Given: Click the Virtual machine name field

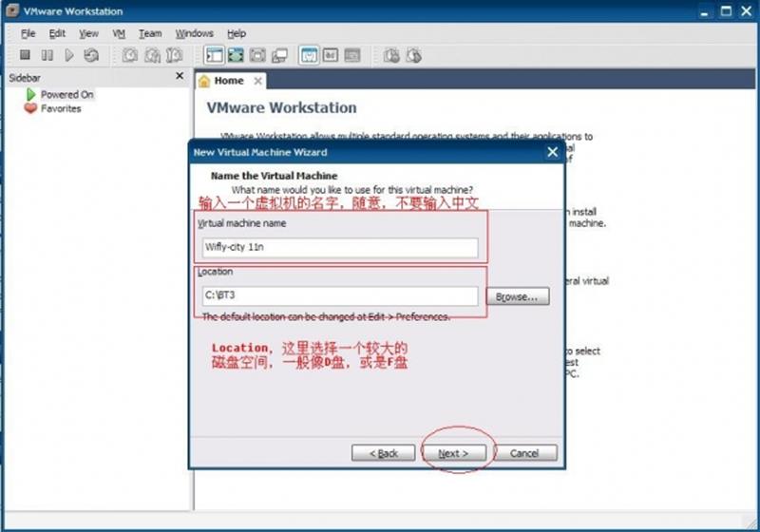Looking at the screenshot, I should click(340, 248).
